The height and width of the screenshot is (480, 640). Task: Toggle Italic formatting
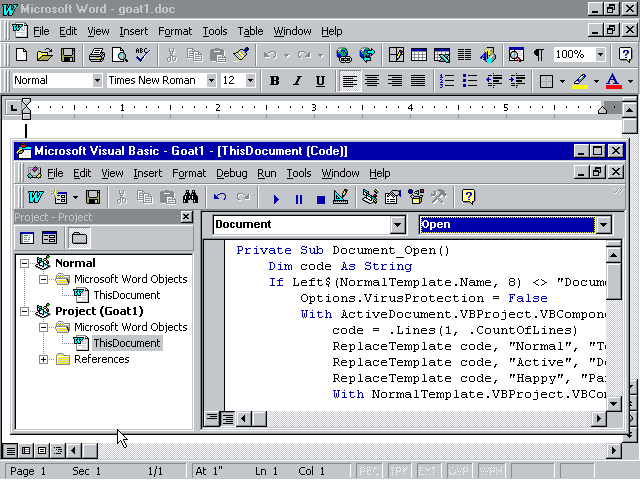click(x=298, y=80)
